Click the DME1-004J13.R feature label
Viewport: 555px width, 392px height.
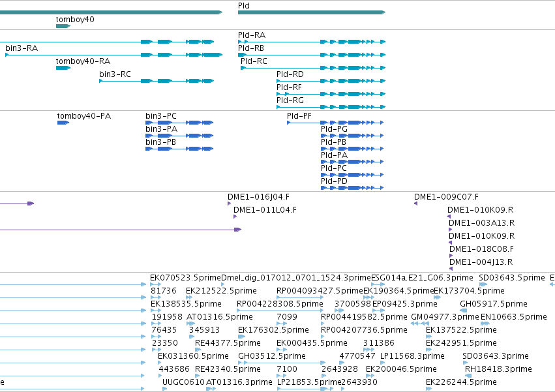click(481, 263)
